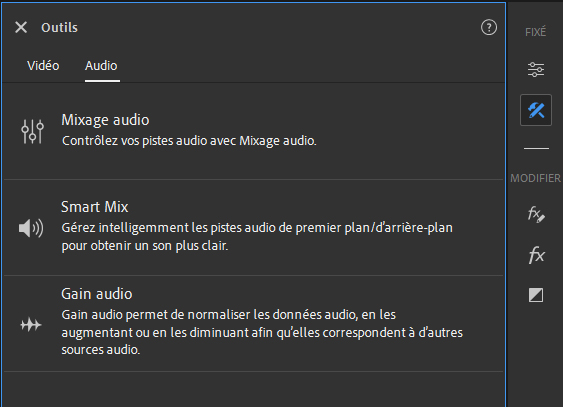Click the Mixage audio description line
This screenshot has height=407, width=563.
click(189, 141)
